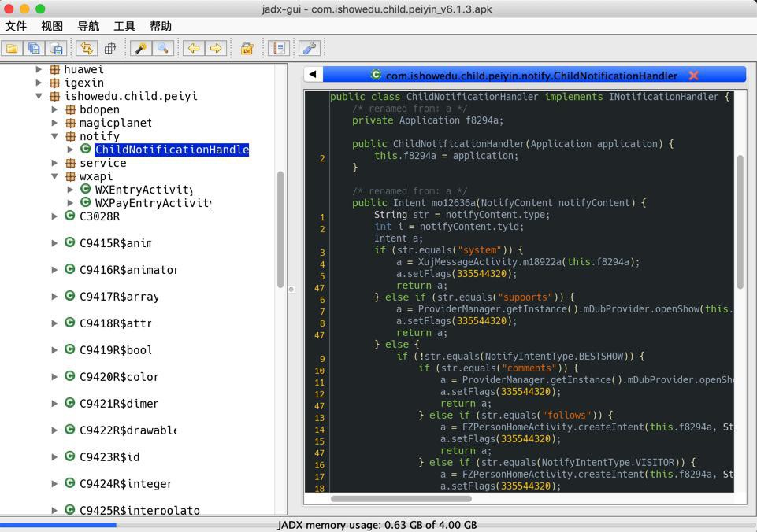757x532 pixels.
Task: Select the C9418R$attr class row
Action: [115, 323]
